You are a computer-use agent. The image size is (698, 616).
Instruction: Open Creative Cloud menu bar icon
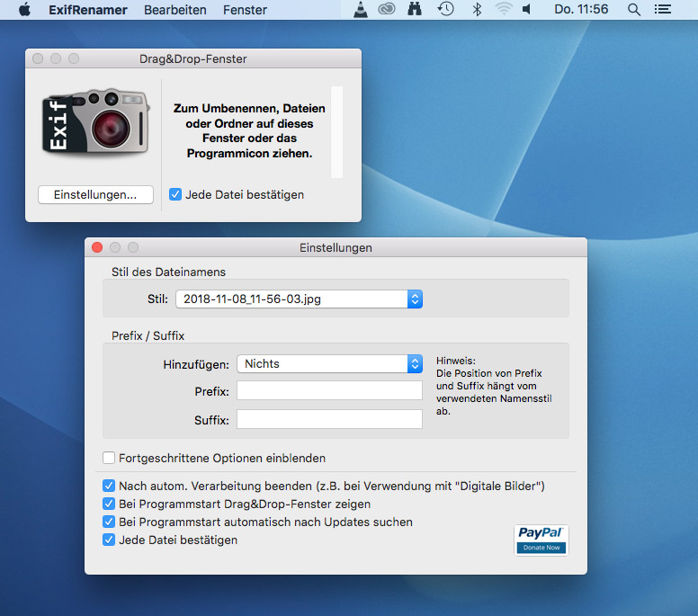386,10
